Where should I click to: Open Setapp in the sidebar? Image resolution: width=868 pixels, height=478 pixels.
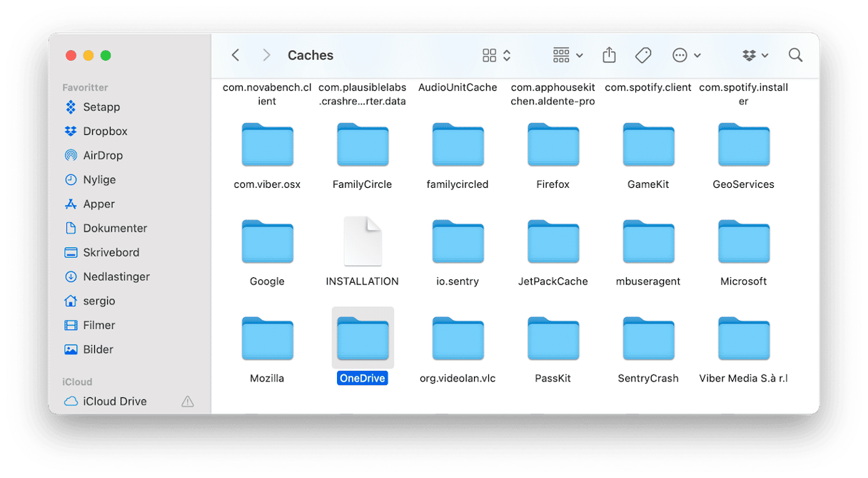[93, 107]
